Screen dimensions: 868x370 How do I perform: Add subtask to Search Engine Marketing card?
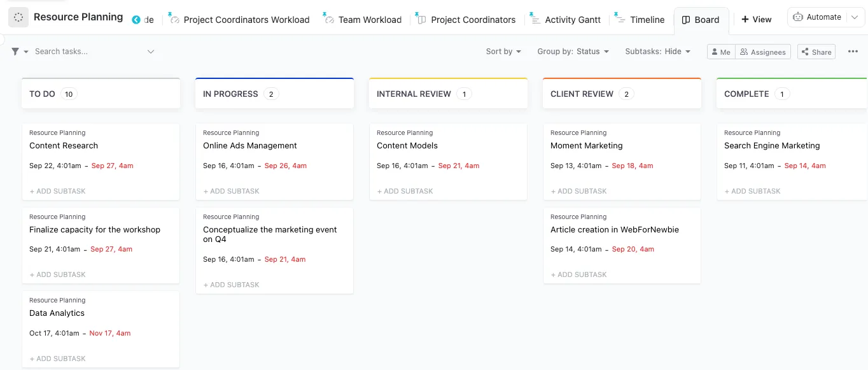click(752, 191)
